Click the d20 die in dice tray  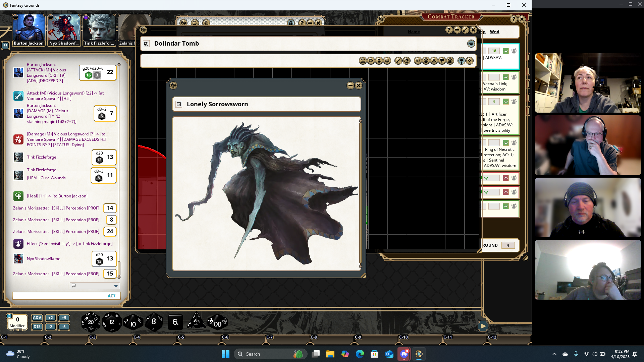click(x=91, y=322)
